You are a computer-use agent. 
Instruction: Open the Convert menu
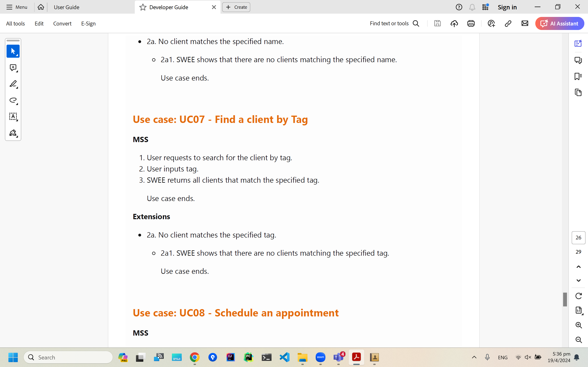pyautogui.click(x=62, y=23)
